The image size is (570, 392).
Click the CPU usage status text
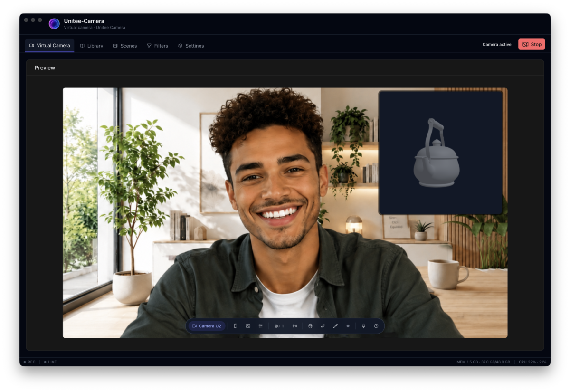tap(532, 362)
